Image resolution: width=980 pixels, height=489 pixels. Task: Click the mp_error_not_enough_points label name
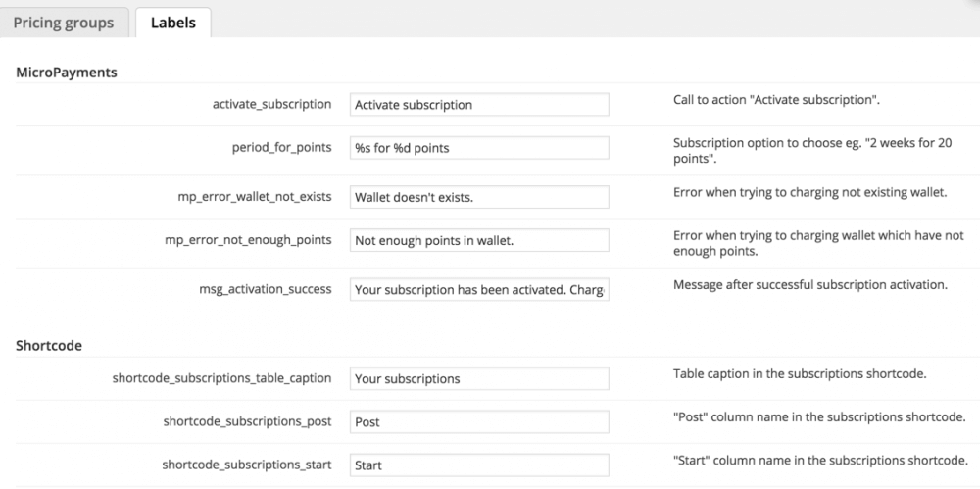[248, 239]
